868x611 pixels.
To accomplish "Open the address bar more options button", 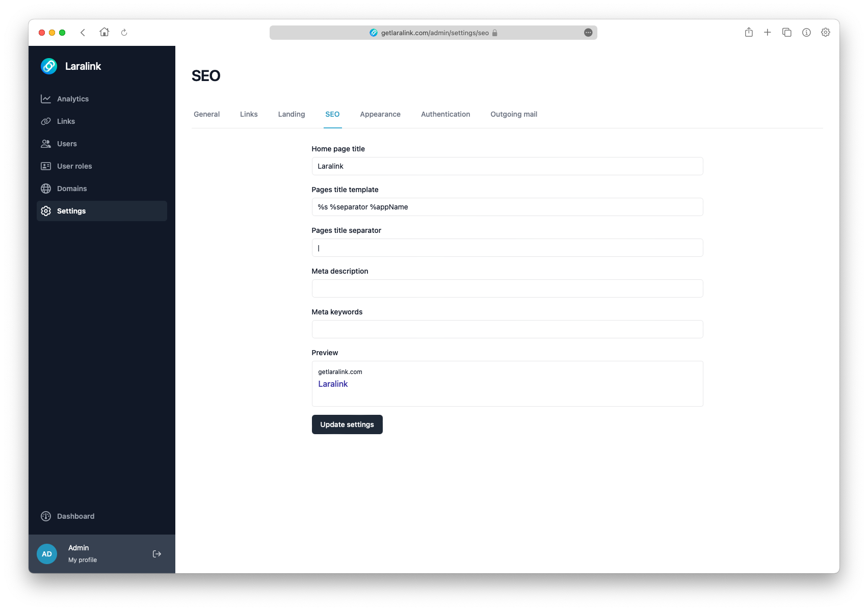I will tap(588, 33).
